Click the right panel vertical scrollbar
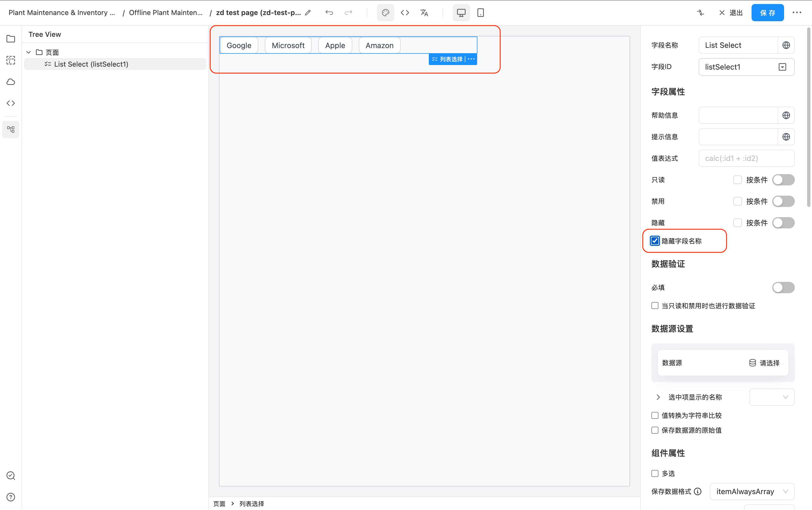 [x=808, y=117]
